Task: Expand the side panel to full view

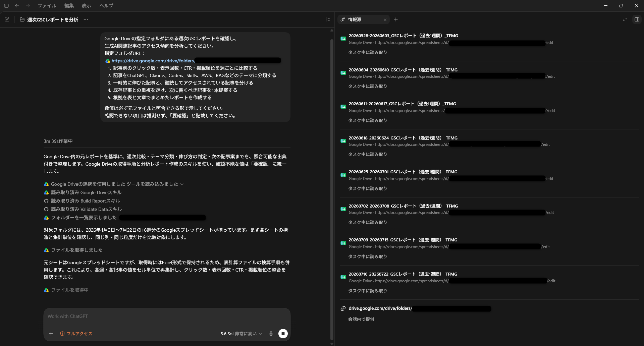Action: click(625, 19)
